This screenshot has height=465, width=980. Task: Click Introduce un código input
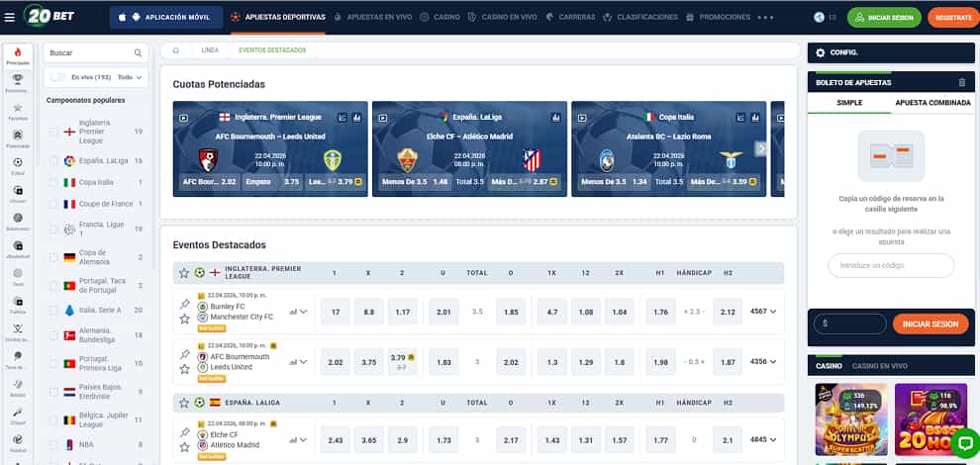pos(891,265)
